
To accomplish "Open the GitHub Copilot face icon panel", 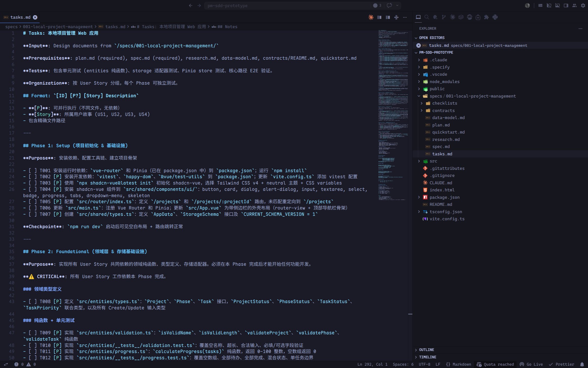I will pos(470,17).
